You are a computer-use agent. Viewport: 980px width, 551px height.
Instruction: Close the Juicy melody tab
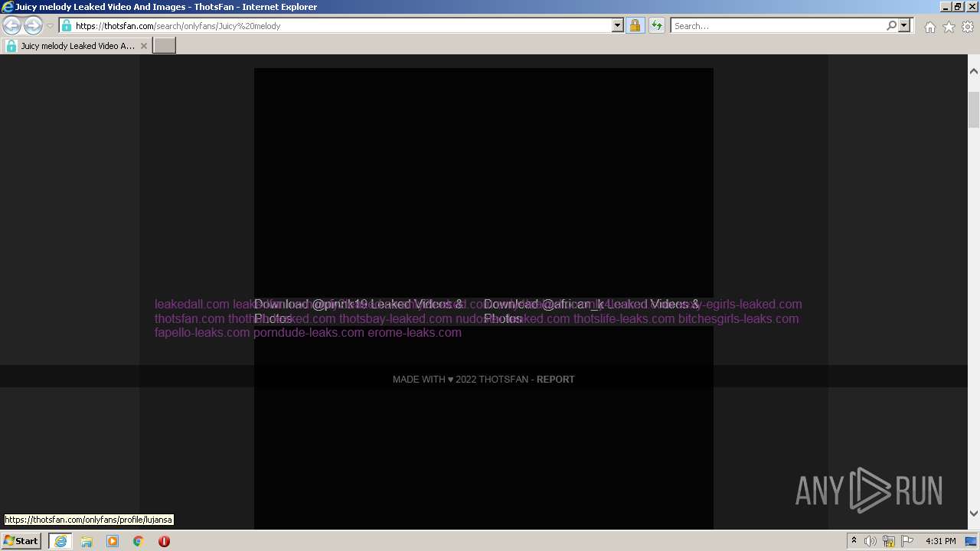[x=143, y=46]
